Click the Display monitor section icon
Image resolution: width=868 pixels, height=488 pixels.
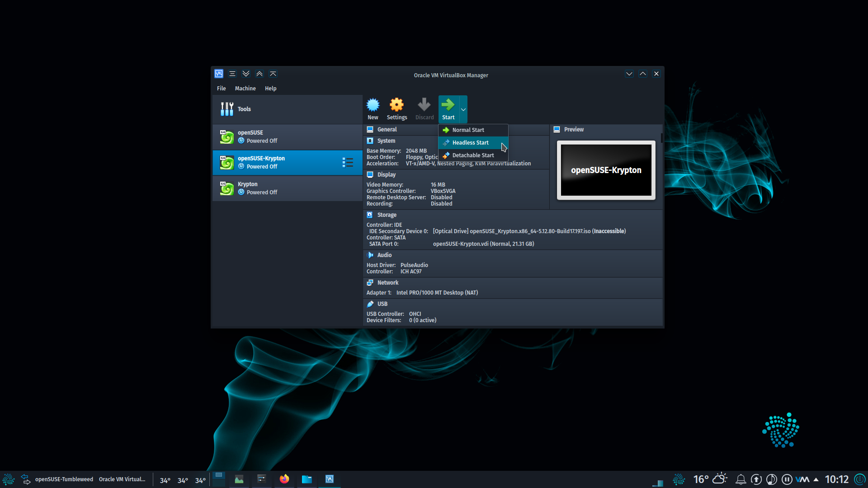(x=370, y=175)
